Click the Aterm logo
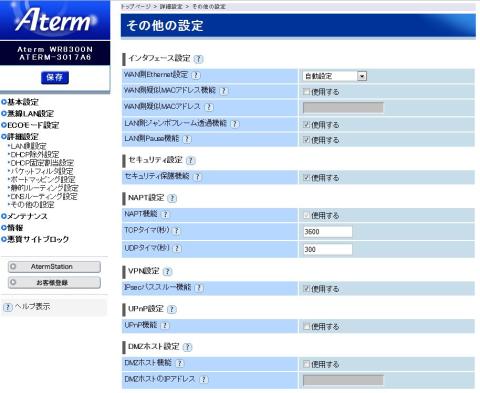Screen dimensions: 480x393 55,20
